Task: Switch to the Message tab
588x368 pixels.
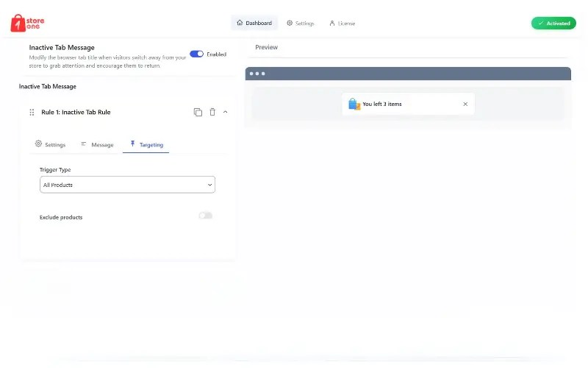Action: point(97,144)
